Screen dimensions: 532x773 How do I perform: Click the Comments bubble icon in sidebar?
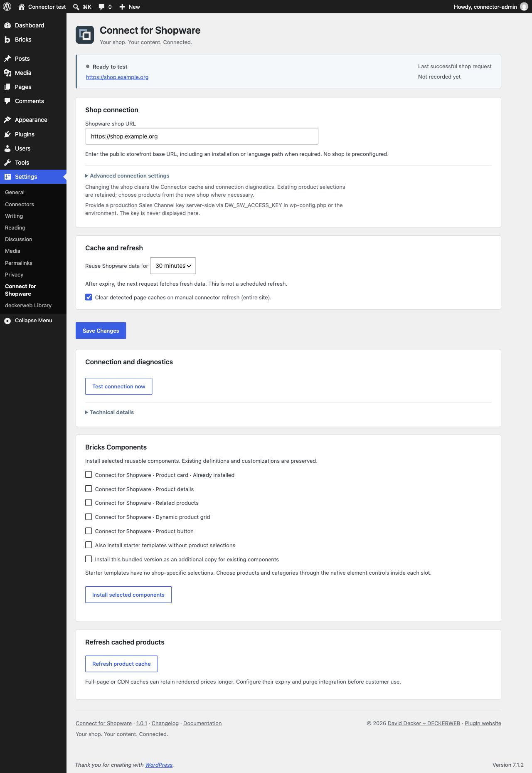pos(7,101)
